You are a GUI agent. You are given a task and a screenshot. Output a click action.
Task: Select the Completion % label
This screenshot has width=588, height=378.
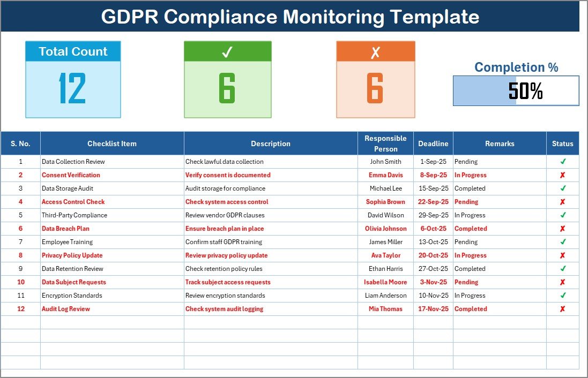(x=516, y=67)
